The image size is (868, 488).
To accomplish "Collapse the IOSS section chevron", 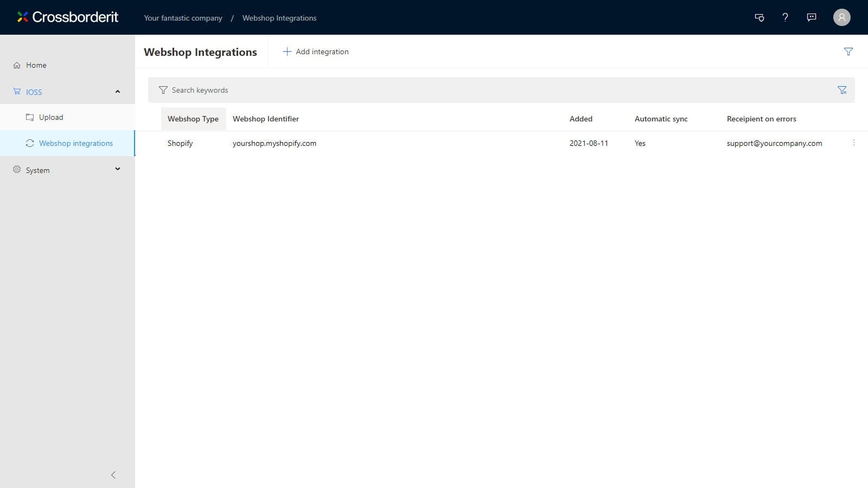I will pyautogui.click(x=118, y=91).
